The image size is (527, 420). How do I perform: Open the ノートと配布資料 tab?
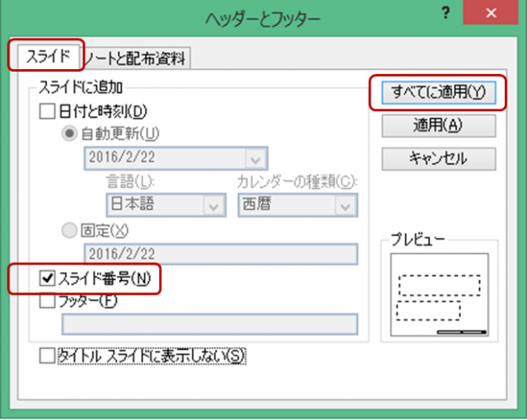coord(137,58)
